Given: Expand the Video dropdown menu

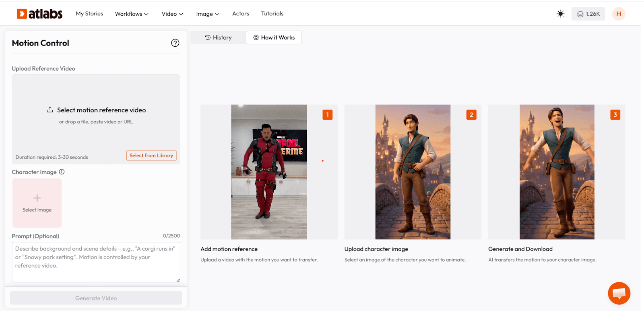Looking at the screenshot, I should click(173, 14).
